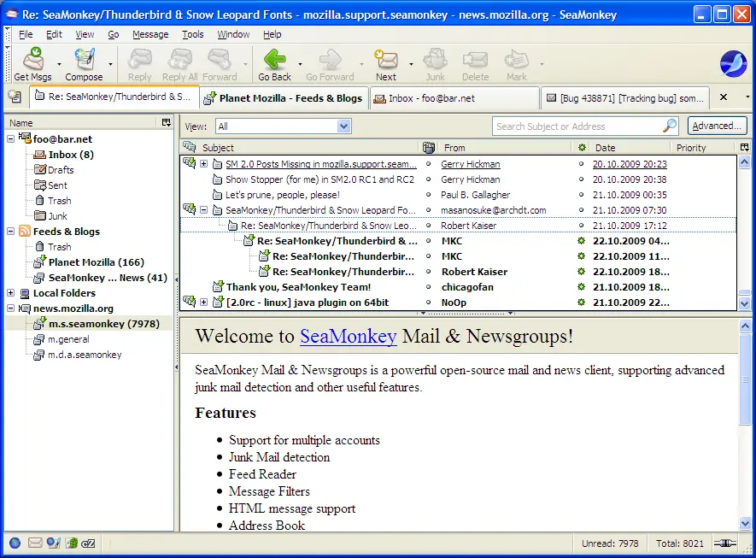Viewport: 756px width, 558px height.
Task: Expand the SM 2.0 Posts Missing thread
Action: [203, 164]
